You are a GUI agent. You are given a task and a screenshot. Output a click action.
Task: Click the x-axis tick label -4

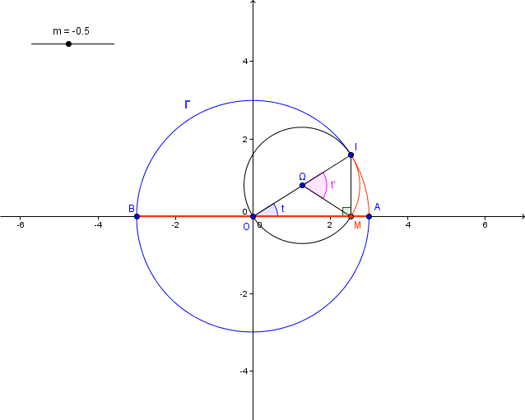[x=96, y=225]
